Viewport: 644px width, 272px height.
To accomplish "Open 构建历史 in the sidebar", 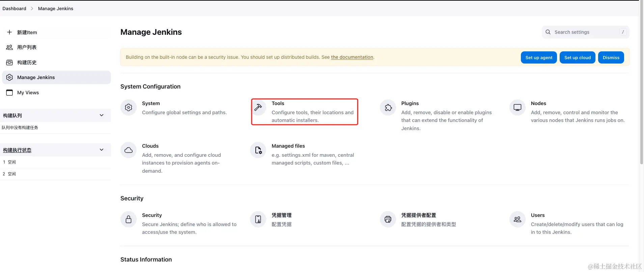I will (27, 63).
